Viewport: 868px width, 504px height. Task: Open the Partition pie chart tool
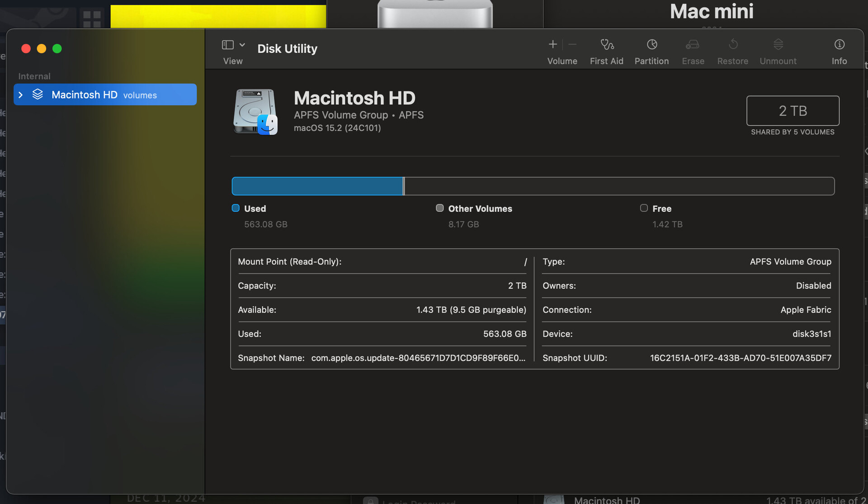point(651,44)
